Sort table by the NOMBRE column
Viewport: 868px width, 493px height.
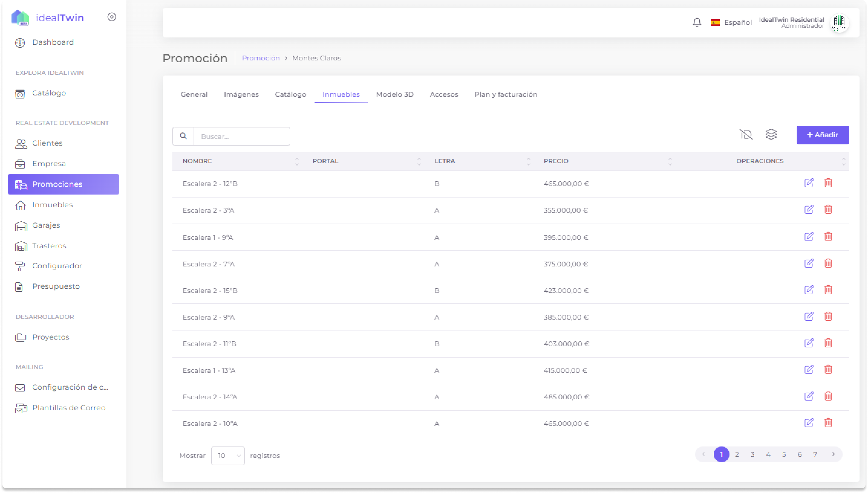(197, 161)
